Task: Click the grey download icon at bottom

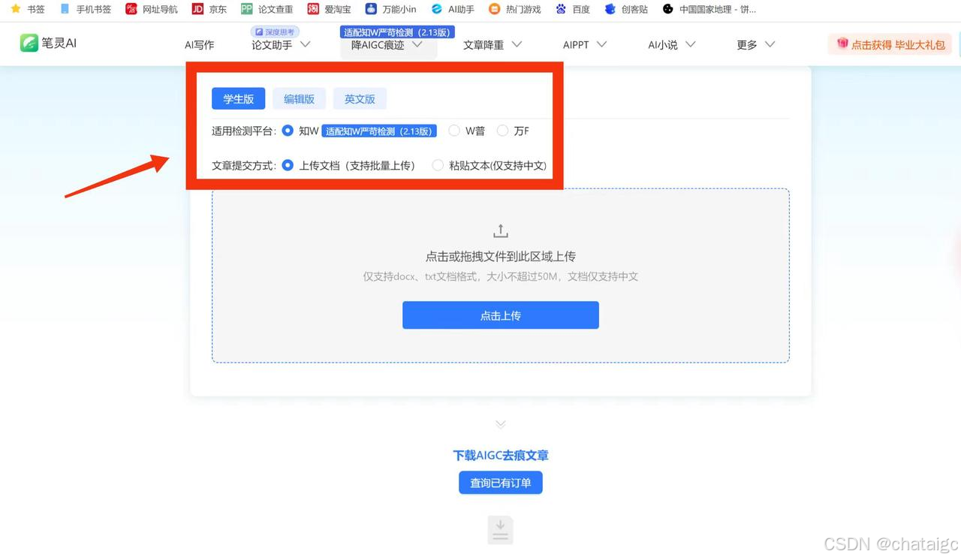Action: click(501, 530)
